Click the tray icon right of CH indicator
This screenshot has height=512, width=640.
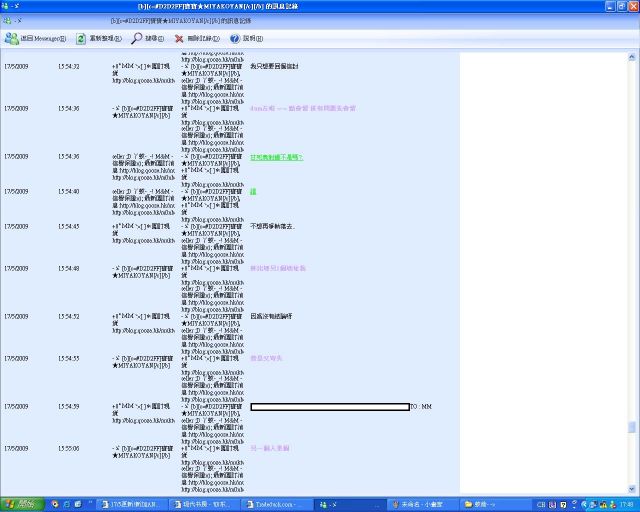pyautogui.click(x=552, y=505)
